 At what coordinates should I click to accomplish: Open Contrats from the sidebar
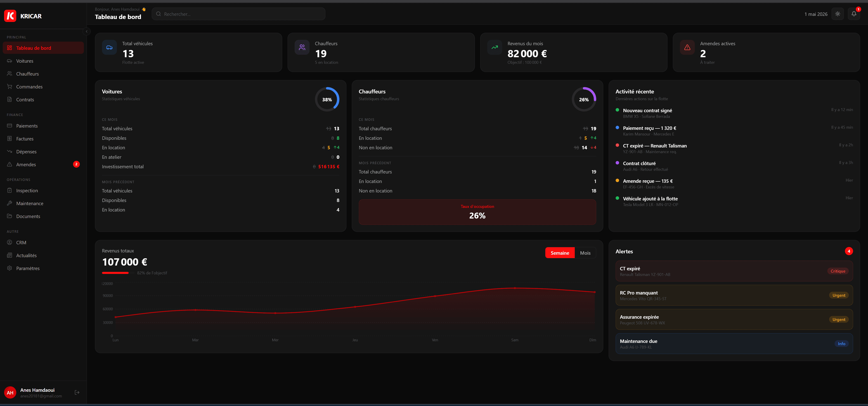click(x=43, y=100)
